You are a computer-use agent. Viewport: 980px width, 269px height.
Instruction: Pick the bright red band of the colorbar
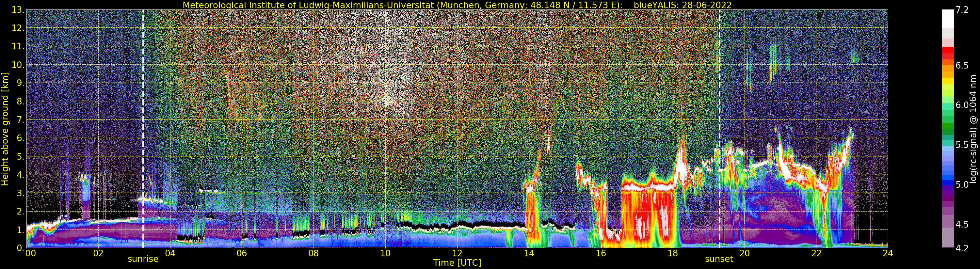pyautogui.click(x=948, y=50)
